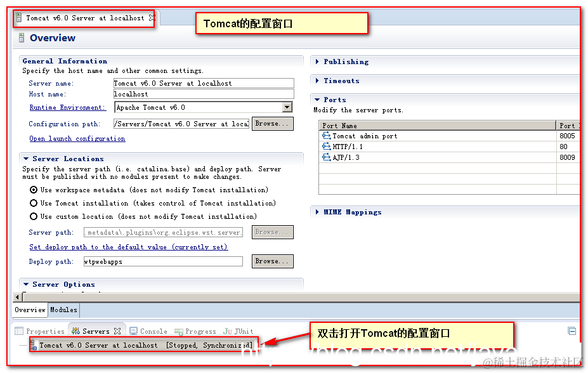588x373 pixels.
Task: Click the Tomcat admin port row icon
Action: point(327,136)
